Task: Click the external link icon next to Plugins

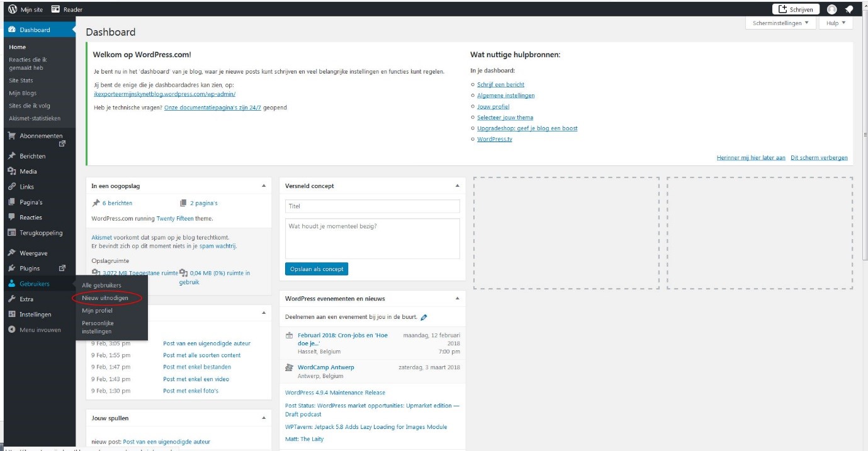Action: point(62,268)
